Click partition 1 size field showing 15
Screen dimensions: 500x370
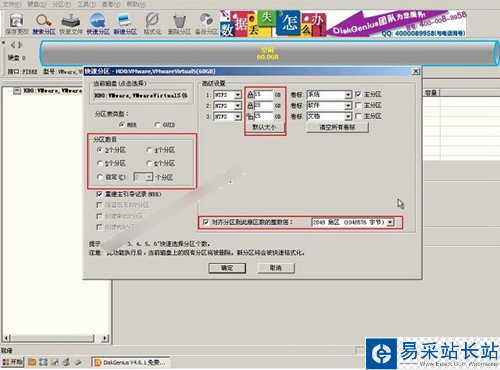263,95
